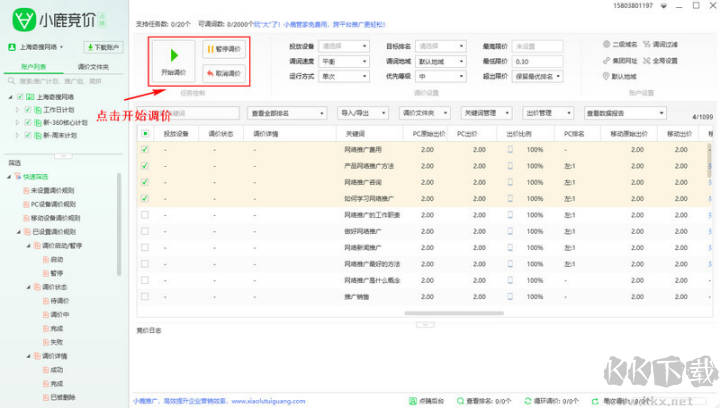Click the 默认地域 location pin icon
This screenshot has width=720, height=408.
(604, 76)
